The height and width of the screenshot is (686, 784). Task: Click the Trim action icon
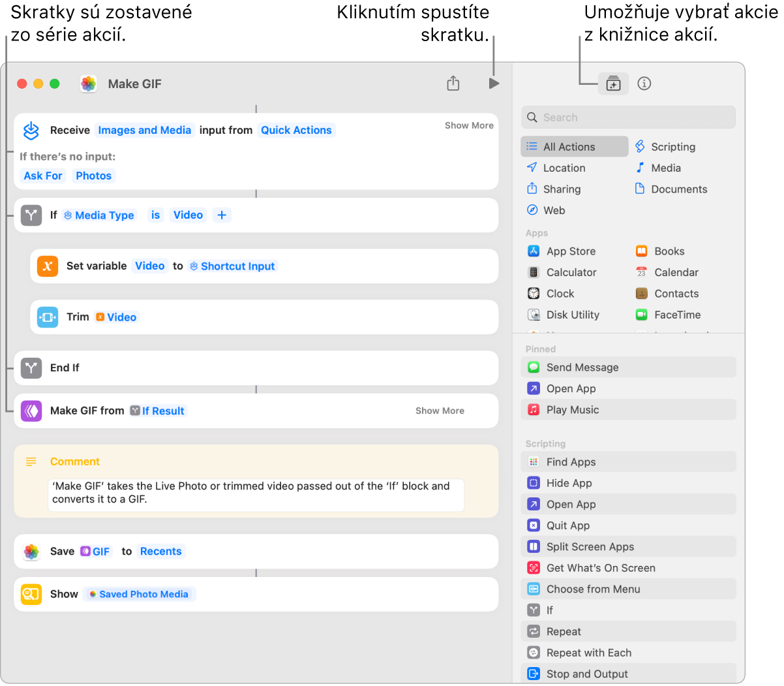pyautogui.click(x=48, y=317)
